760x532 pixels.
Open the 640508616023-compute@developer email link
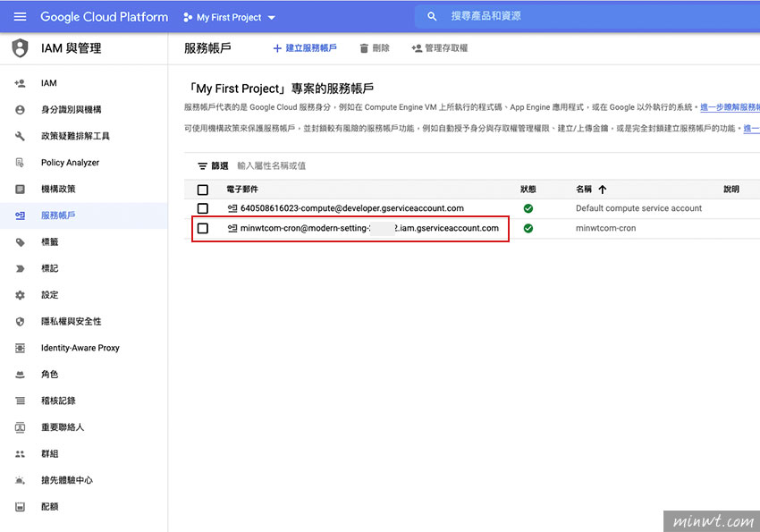352,208
